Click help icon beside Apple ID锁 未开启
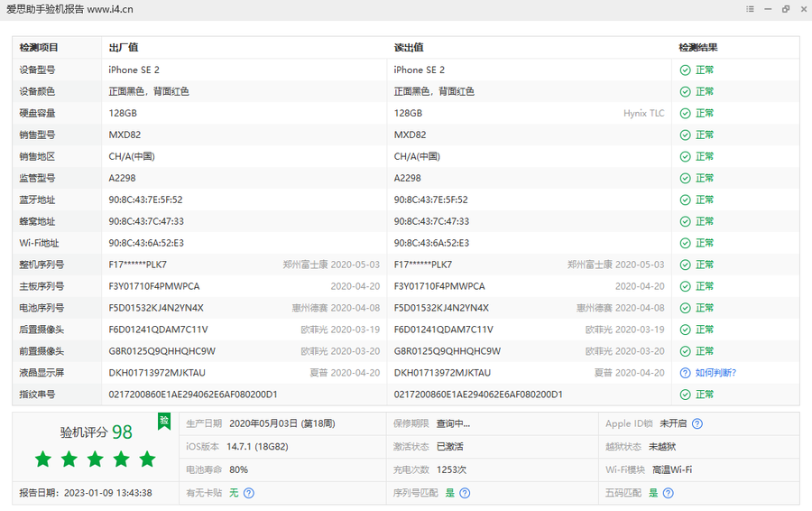 coord(697,424)
